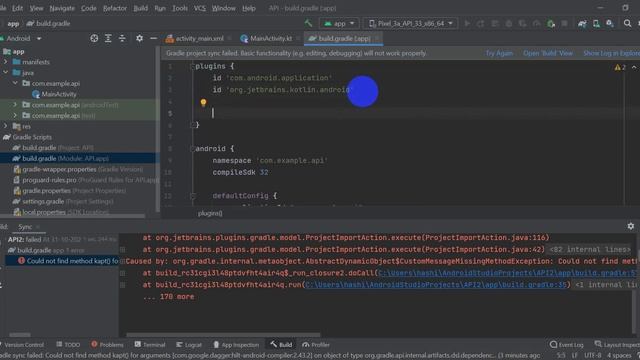The image size is (640, 360).
Task: Open the Search Everywhere magnifier icon
Action: [627, 24]
